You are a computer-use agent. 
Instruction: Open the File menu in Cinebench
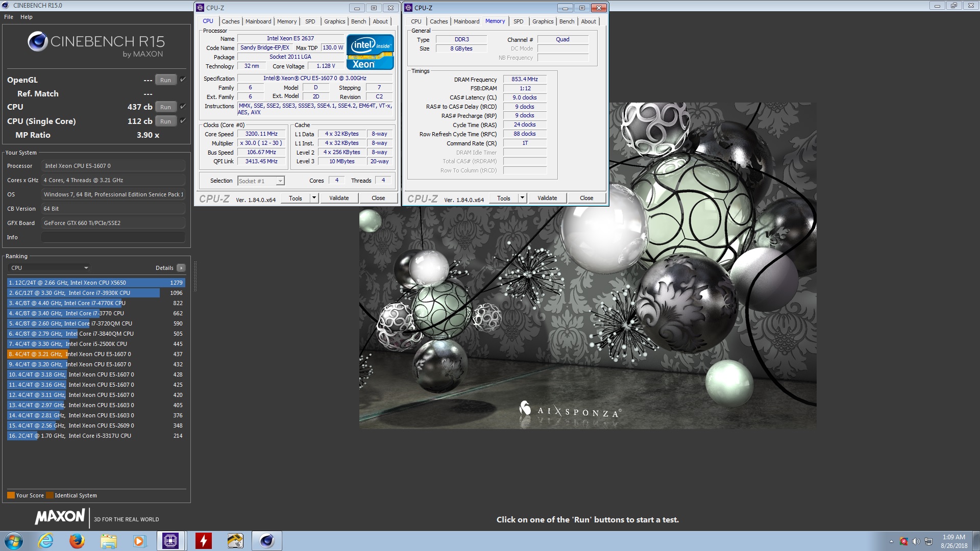click(x=9, y=17)
